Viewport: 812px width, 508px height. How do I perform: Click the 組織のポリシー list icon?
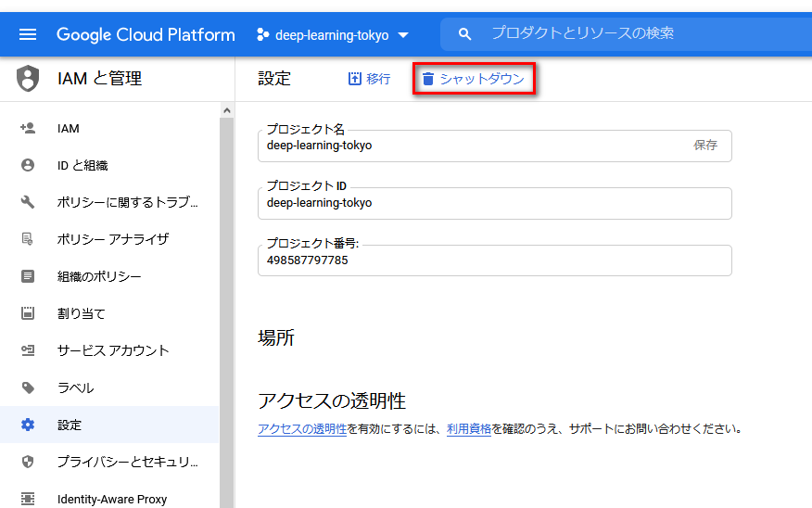28,276
